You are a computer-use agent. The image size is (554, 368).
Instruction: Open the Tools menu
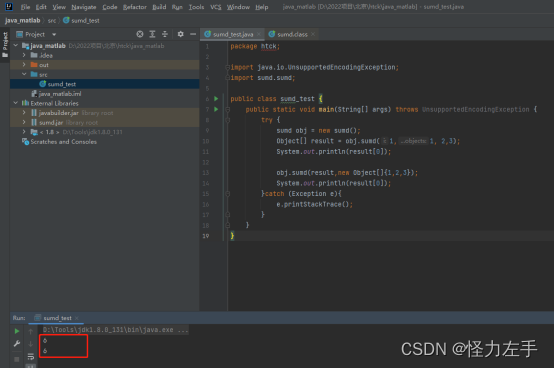[x=196, y=7]
